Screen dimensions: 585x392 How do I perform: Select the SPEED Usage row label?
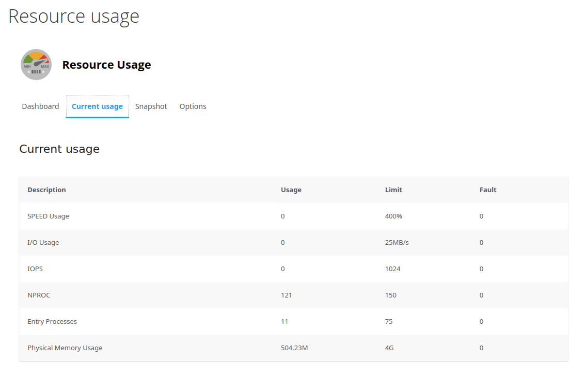[48, 216]
